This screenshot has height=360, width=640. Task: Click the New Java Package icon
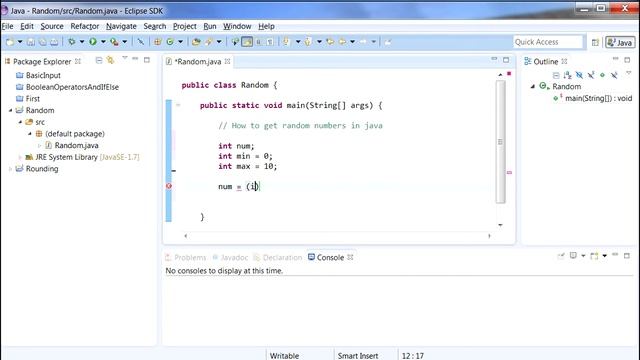(158, 42)
